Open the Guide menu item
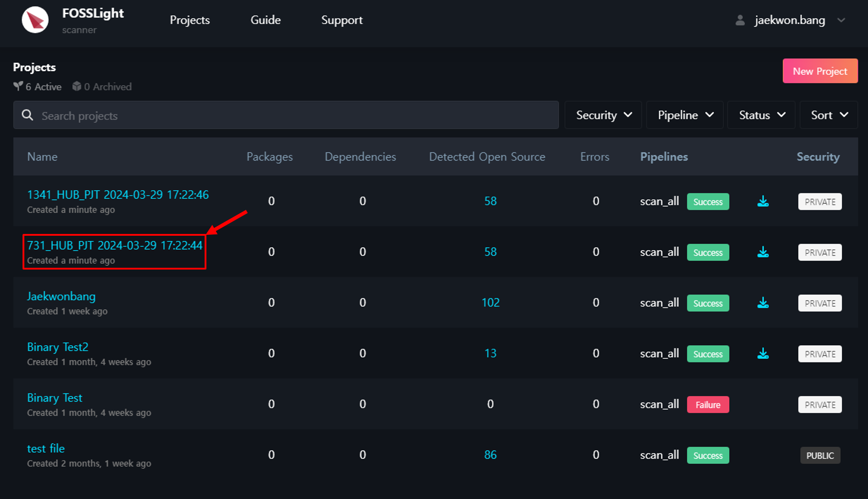The width and height of the screenshot is (868, 499). coord(265,20)
